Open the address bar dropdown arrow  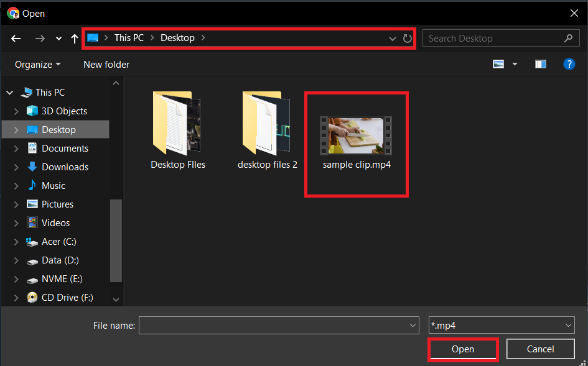(392, 38)
